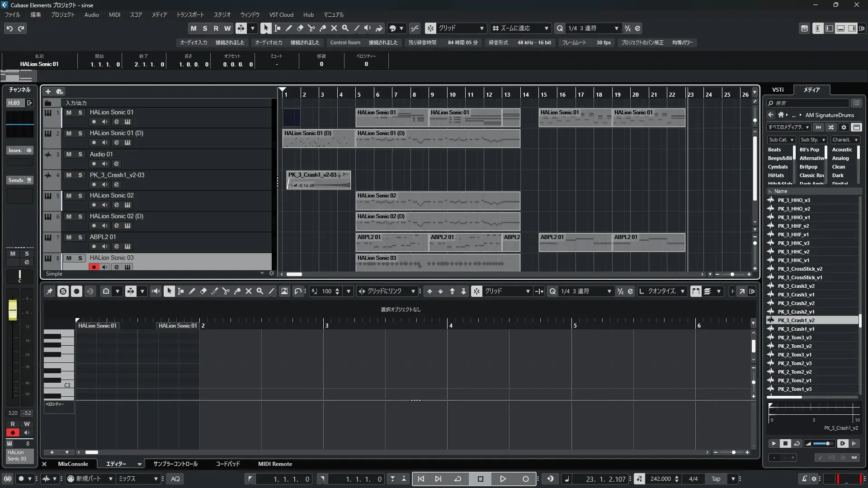This screenshot has width=868, height=488.
Task: Switch to the VSTi tab
Action: tap(778, 90)
